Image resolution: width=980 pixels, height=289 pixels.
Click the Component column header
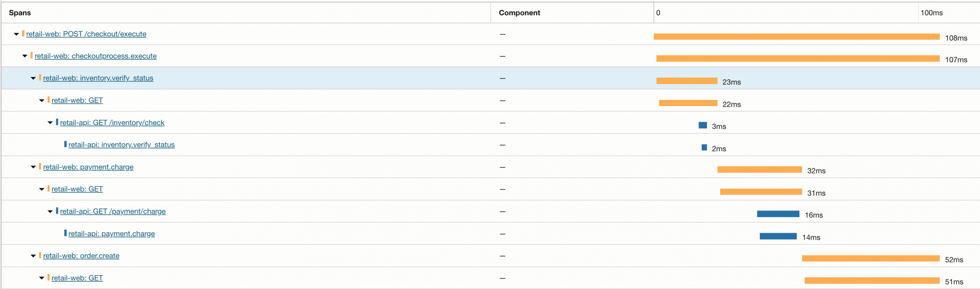pyautogui.click(x=519, y=13)
